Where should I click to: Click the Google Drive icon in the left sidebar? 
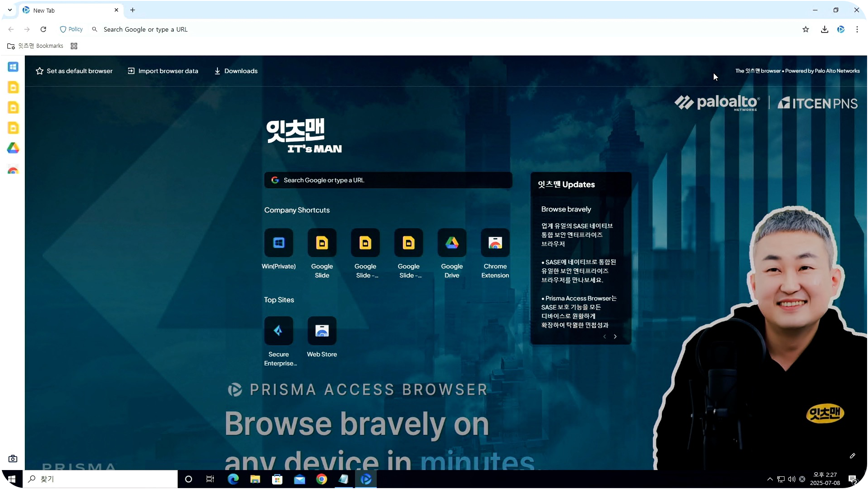[13, 148]
